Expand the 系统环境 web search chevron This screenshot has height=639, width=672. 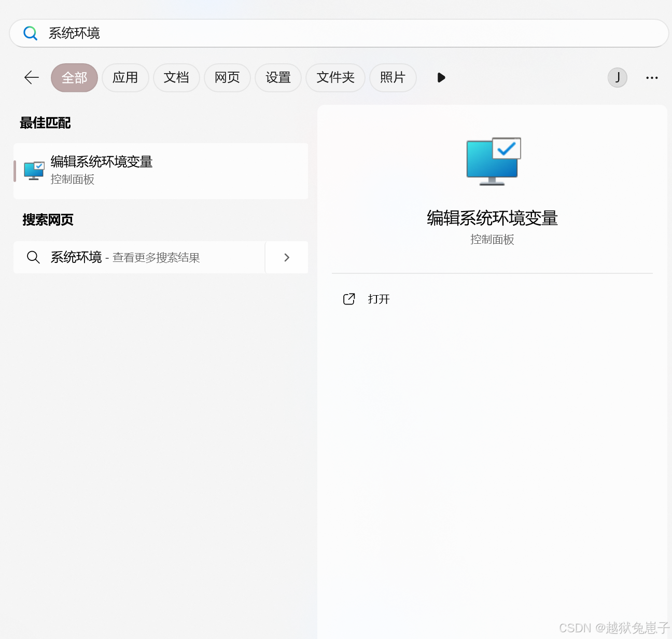(286, 257)
